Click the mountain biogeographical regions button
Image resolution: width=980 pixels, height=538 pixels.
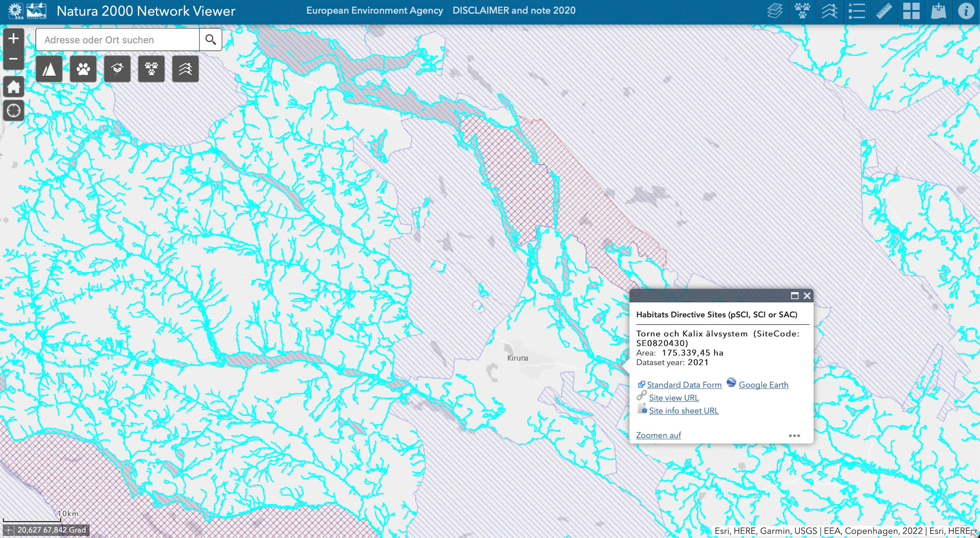coord(49,69)
